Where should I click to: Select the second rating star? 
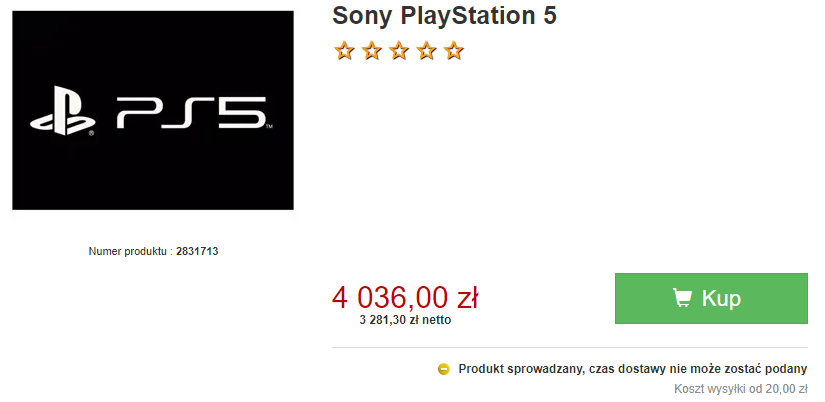[x=371, y=51]
